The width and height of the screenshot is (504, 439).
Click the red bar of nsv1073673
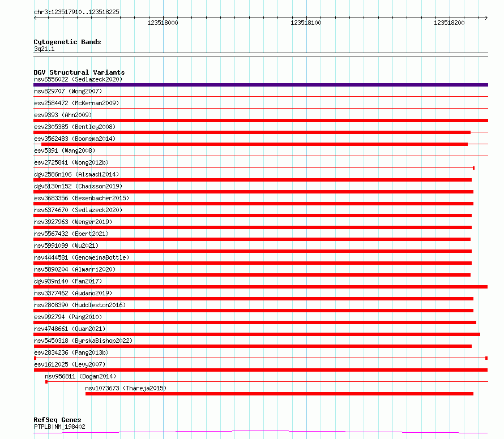(279, 394)
